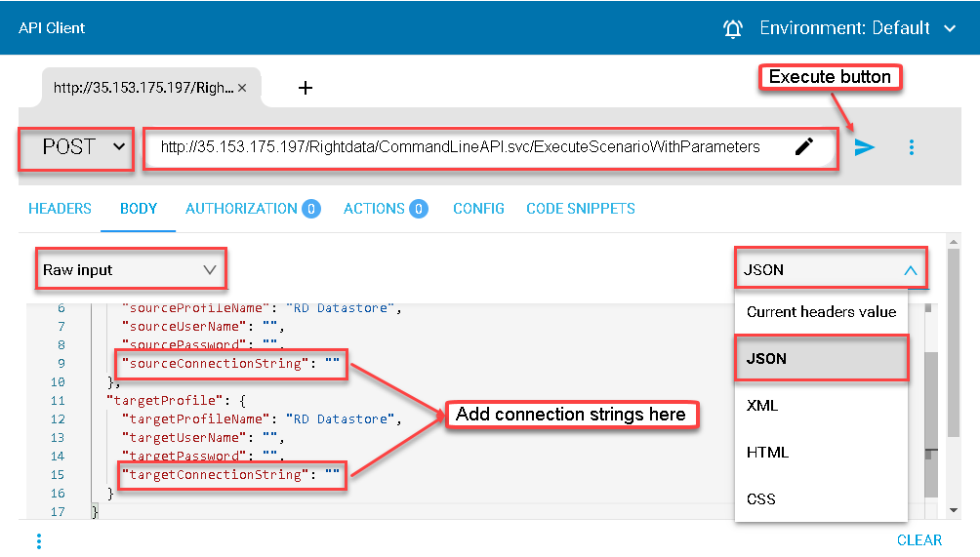
Task: Open the CODE SNIPPETS tab
Action: click(581, 209)
